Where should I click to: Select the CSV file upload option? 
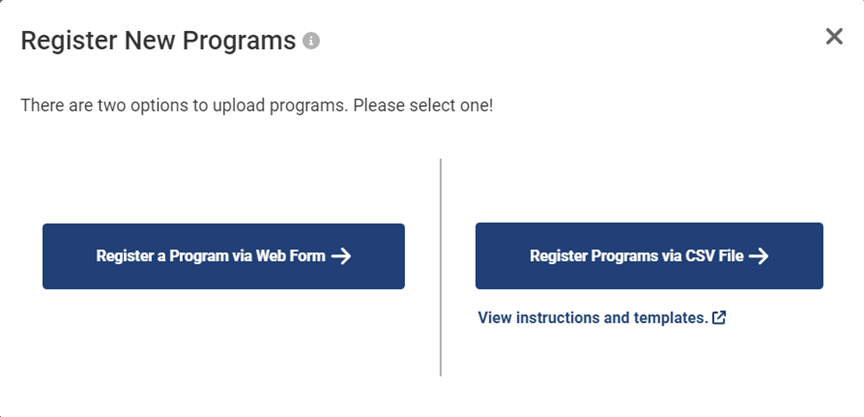648,256
